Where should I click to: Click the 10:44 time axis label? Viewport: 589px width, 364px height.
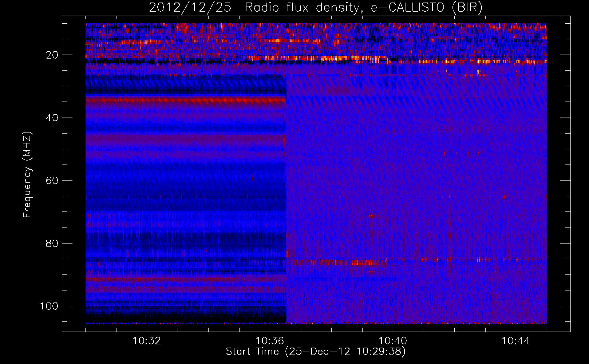(516, 341)
